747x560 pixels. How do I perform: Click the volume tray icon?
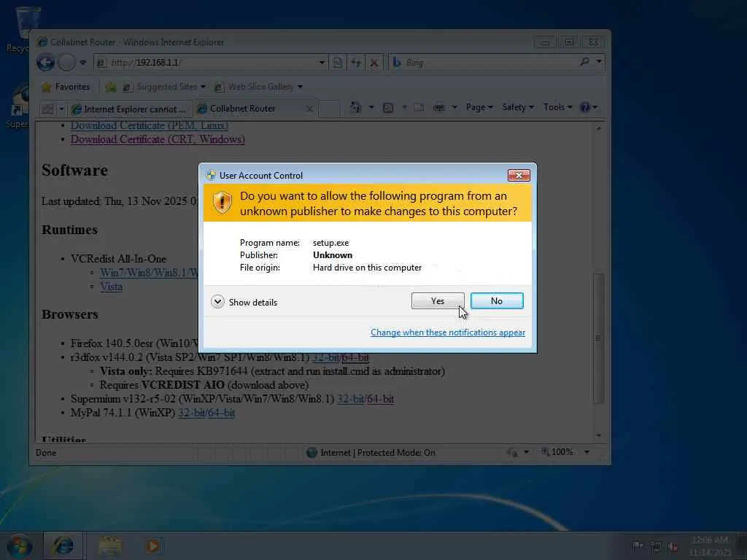pyautogui.click(x=673, y=546)
